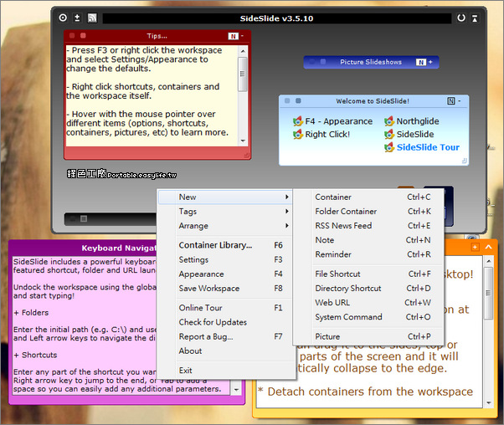
Task: Open the Arrange submenu
Action: [x=225, y=226]
